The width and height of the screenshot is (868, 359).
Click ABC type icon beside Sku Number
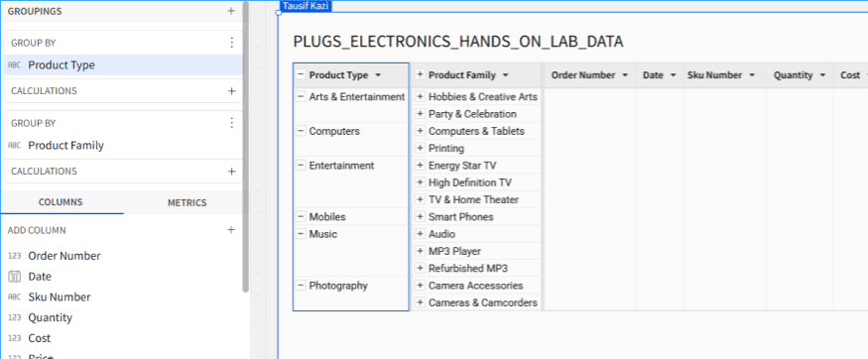point(15,298)
